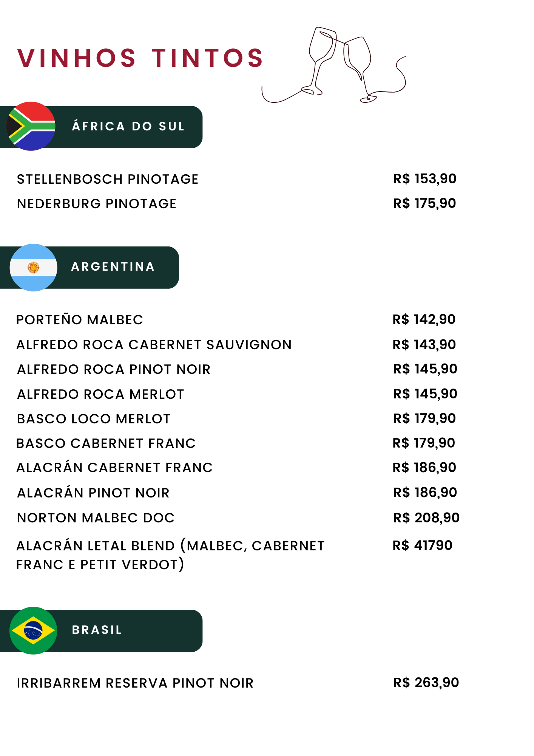Select the Argentina section header
This screenshot has width=534, height=756.
coord(113,267)
